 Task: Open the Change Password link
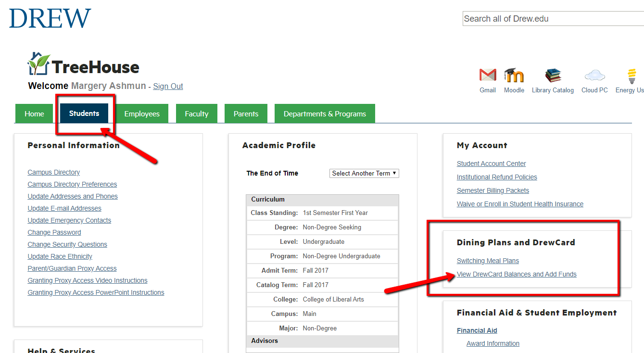[x=54, y=232]
